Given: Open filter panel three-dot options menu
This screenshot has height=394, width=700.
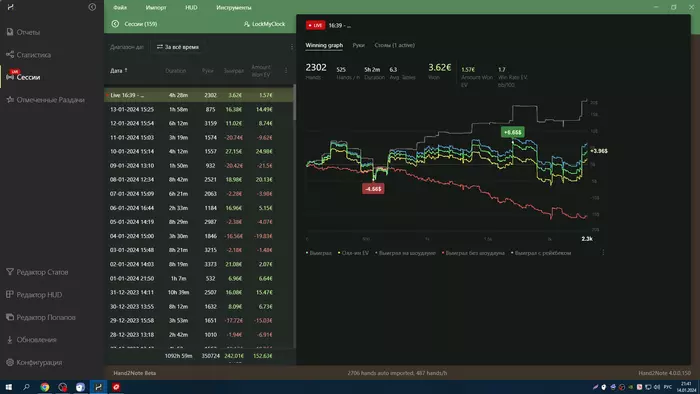Looking at the screenshot, I should point(292,47).
